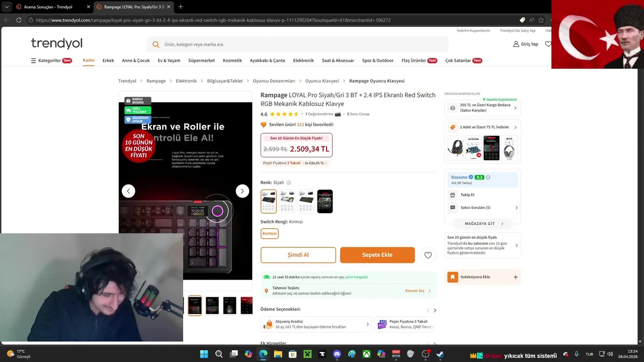
Task: Click the Sepete Ekle button
Action: (377, 255)
